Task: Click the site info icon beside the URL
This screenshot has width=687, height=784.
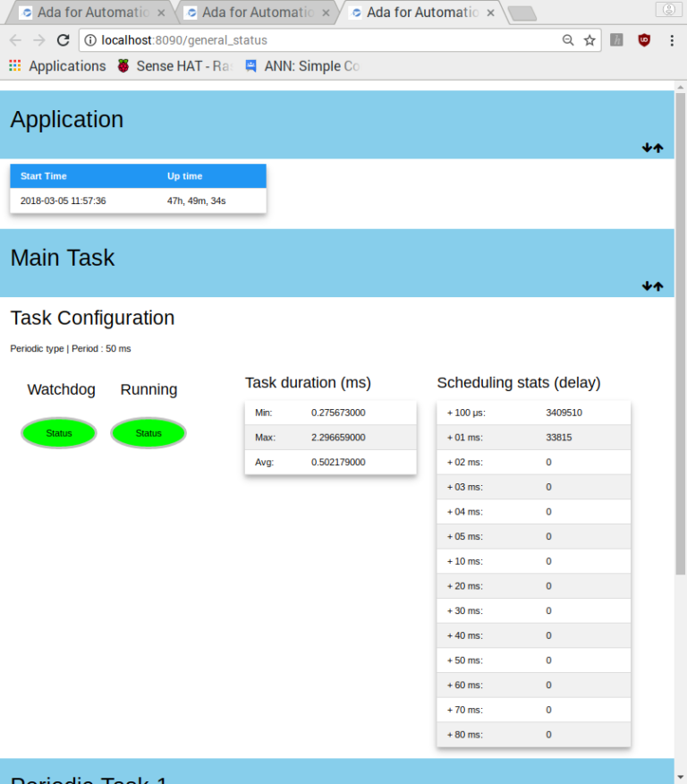Action: [x=89, y=40]
